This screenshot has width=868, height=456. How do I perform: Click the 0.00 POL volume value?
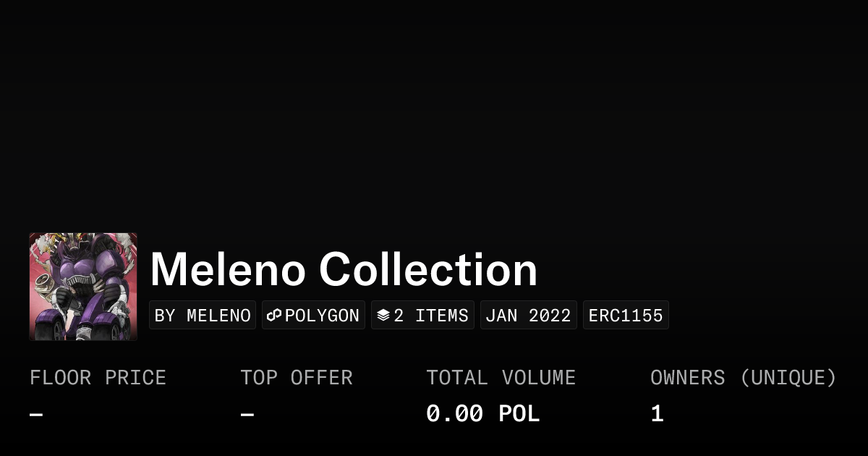click(482, 415)
